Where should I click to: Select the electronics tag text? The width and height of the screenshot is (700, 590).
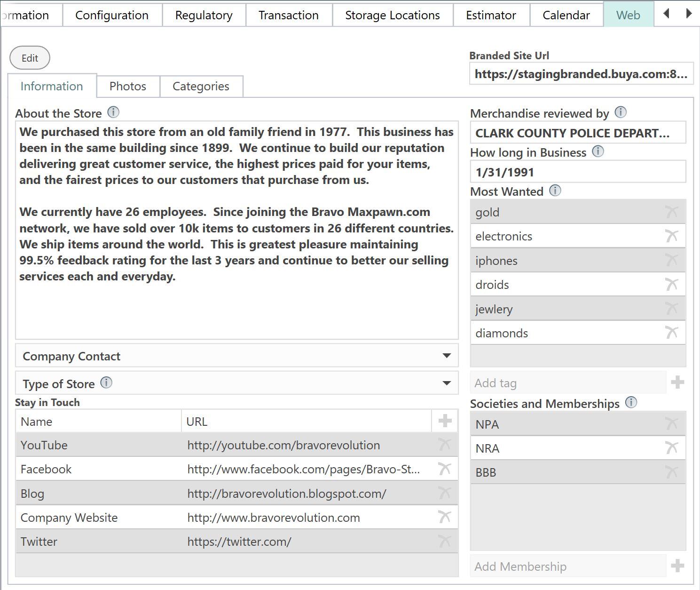tap(503, 236)
